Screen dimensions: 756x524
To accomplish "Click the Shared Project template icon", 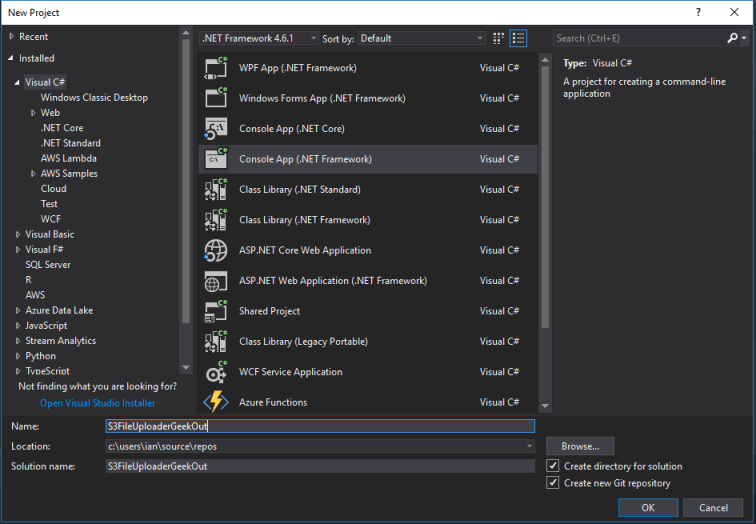I will [216, 311].
